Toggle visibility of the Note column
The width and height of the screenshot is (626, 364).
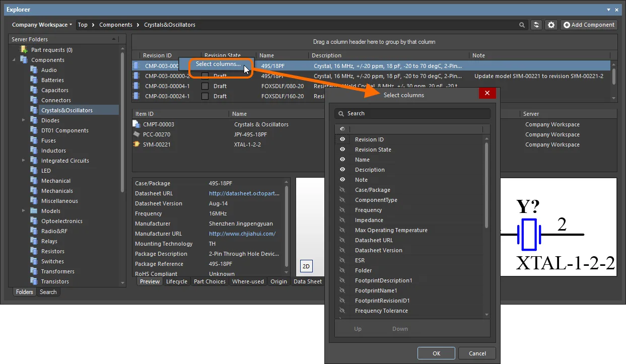click(x=342, y=180)
